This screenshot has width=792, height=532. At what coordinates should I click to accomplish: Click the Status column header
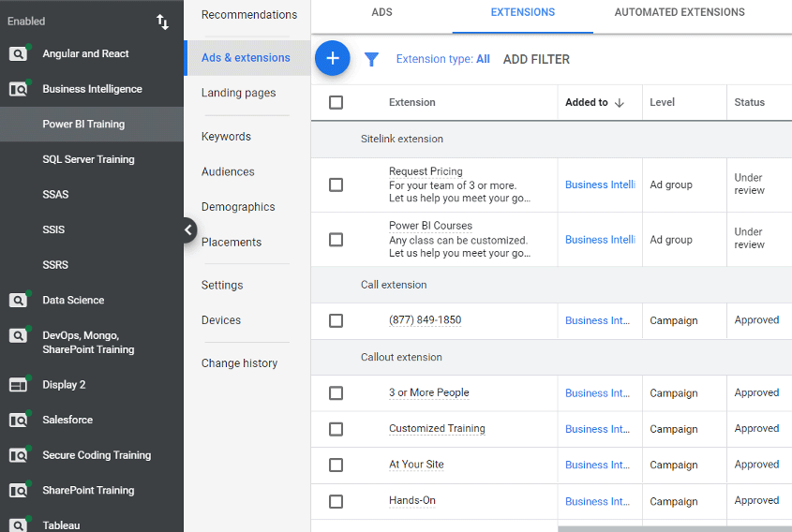(x=749, y=102)
